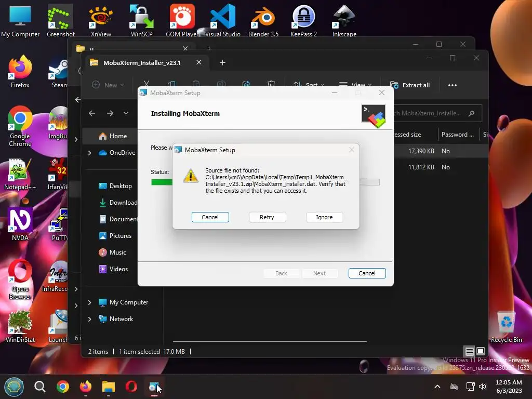Go back in File Explorer navigation
The image size is (532, 399).
[92, 113]
